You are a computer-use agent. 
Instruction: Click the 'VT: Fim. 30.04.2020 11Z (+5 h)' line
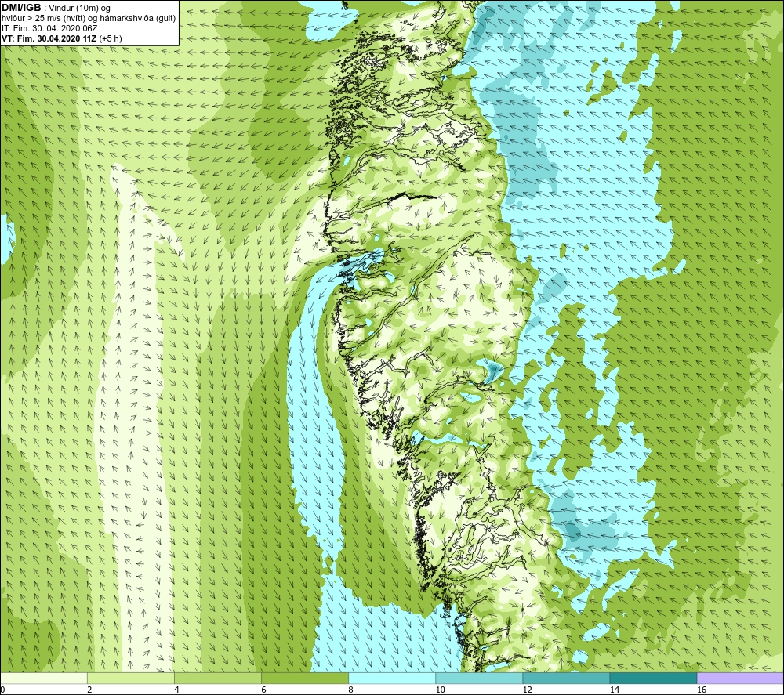coord(61,38)
